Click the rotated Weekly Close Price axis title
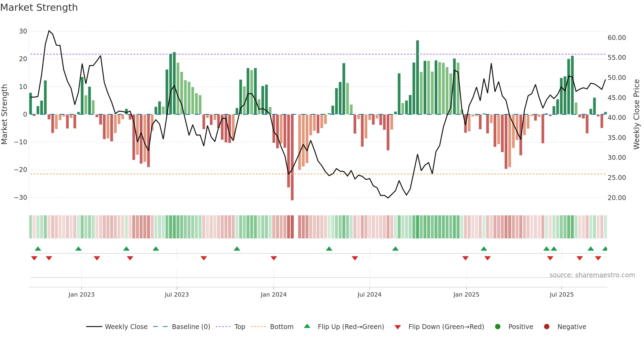Viewport: 644px width, 362px height. tap(637, 114)
